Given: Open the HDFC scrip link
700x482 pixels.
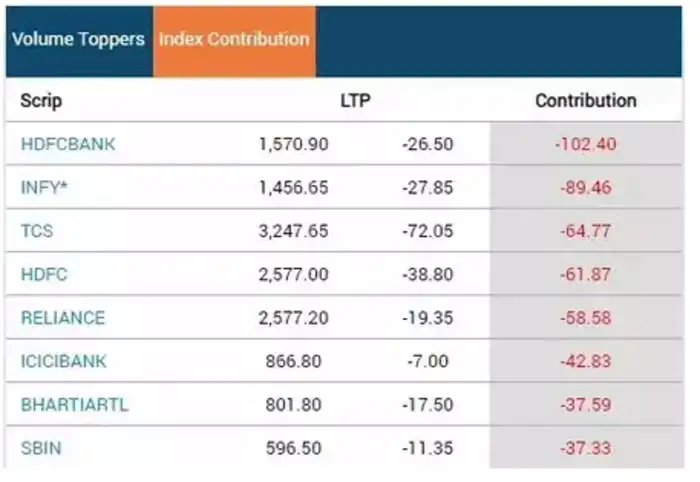Looking at the screenshot, I should [x=42, y=274].
